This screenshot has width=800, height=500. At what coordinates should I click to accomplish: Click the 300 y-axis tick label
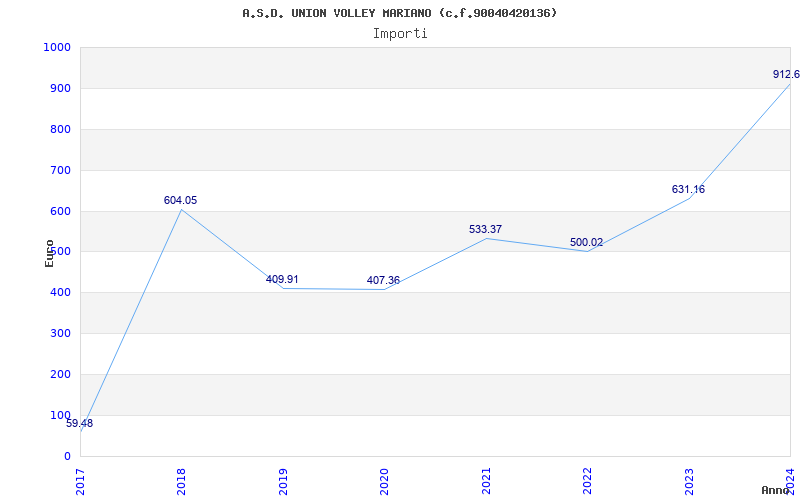tap(60, 333)
